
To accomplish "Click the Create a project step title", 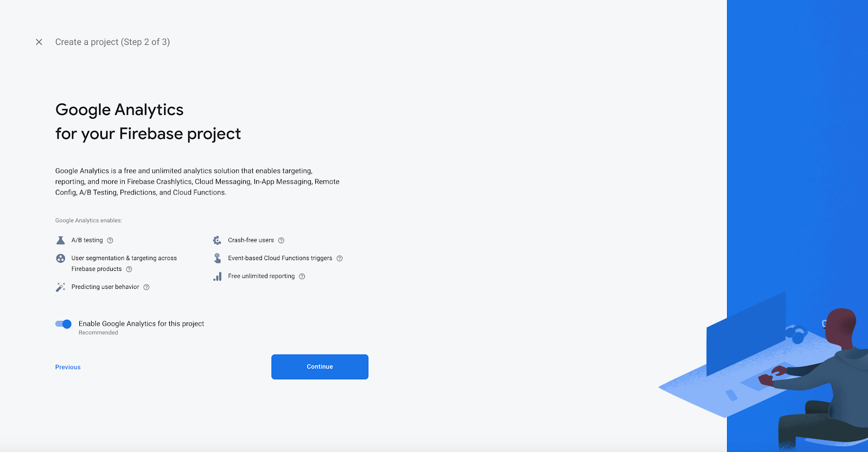I will [x=112, y=42].
